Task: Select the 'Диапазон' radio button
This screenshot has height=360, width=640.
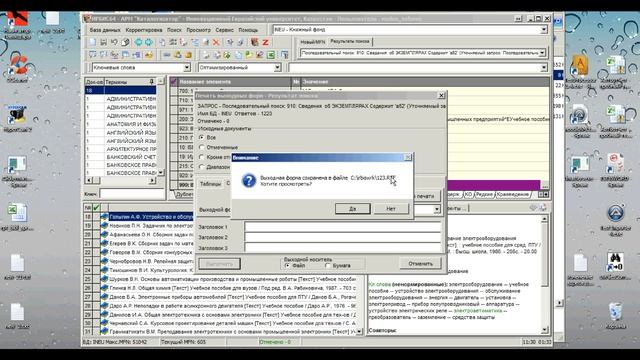Action: [202, 167]
